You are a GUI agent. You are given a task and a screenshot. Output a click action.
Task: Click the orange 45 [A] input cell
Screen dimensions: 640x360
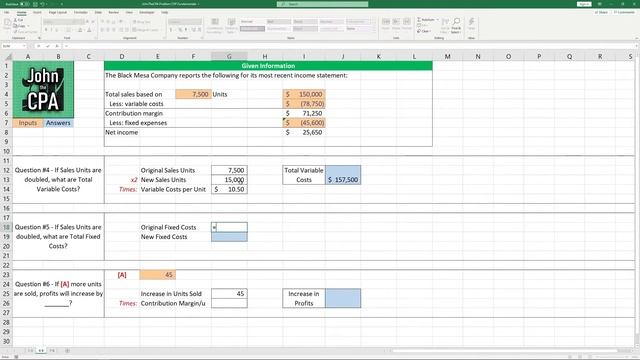coord(158,275)
